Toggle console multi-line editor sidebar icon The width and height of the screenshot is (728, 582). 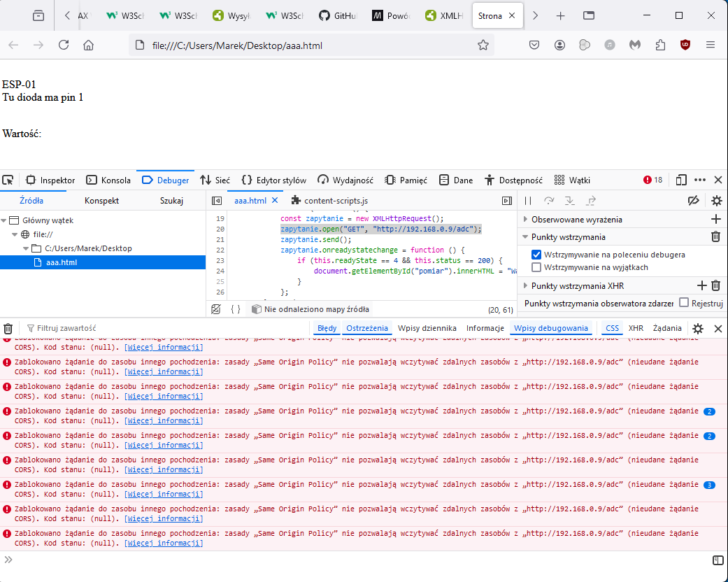[x=718, y=560]
